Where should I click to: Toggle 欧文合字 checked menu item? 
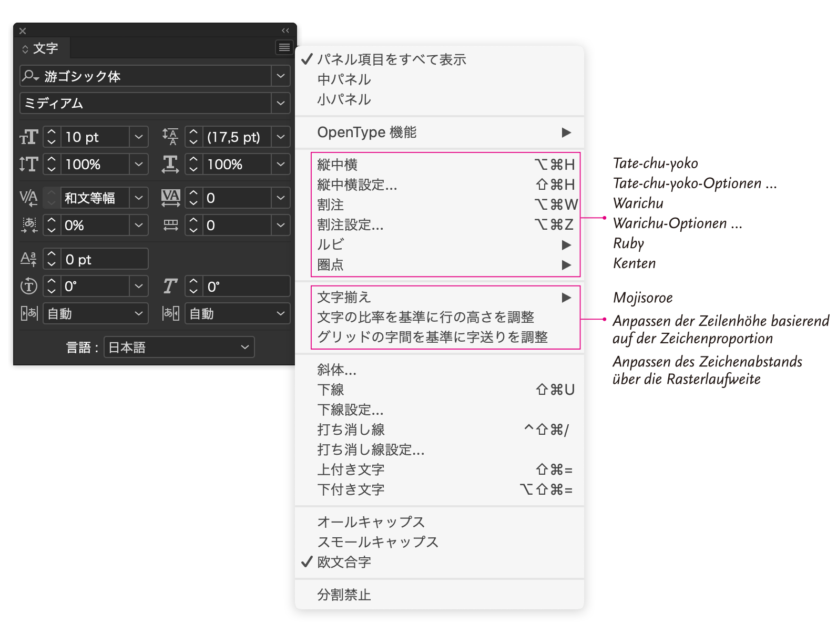click(x=344, y=562)
